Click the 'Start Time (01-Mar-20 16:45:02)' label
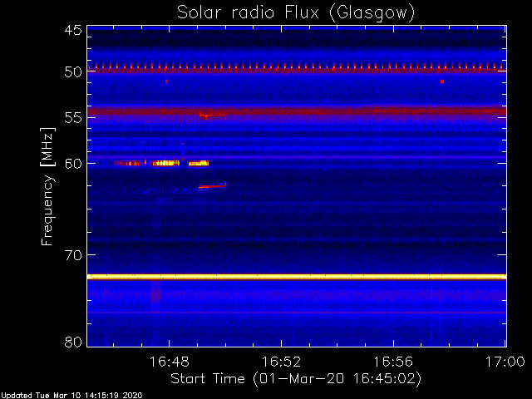This screenshot has height=399, width=532. (296, 378)
